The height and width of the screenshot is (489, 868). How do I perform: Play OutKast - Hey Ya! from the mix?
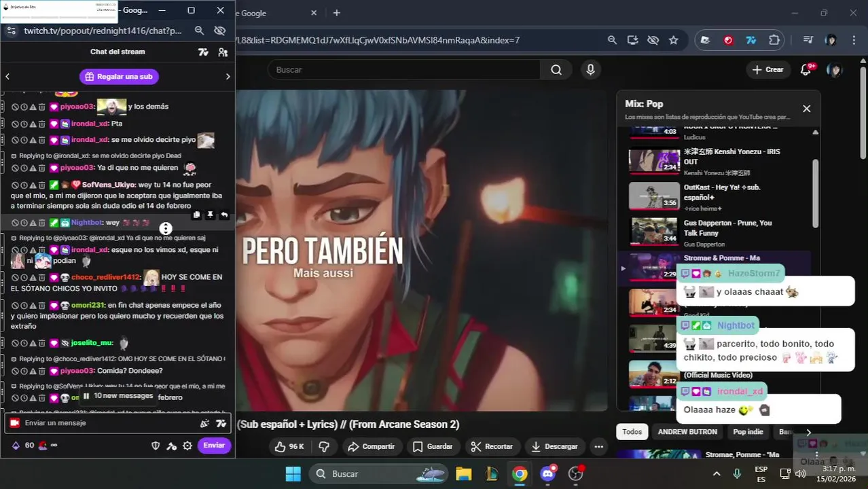point(720,197)
